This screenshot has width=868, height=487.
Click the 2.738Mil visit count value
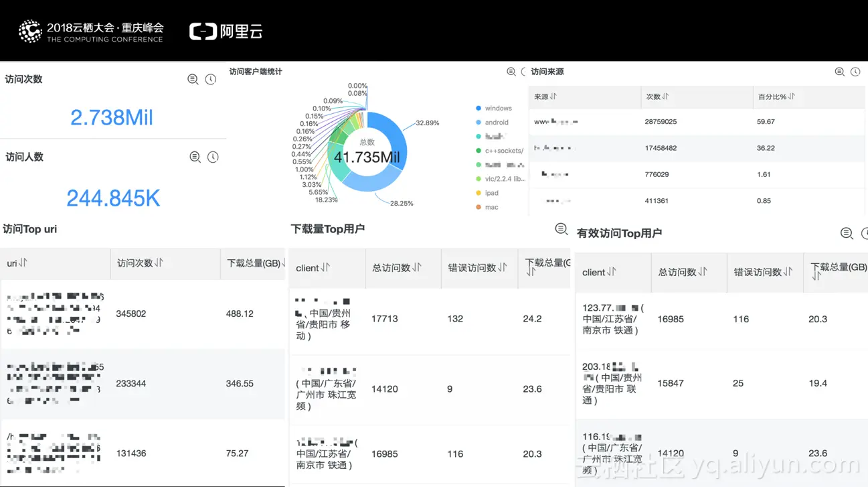(112, 118)
